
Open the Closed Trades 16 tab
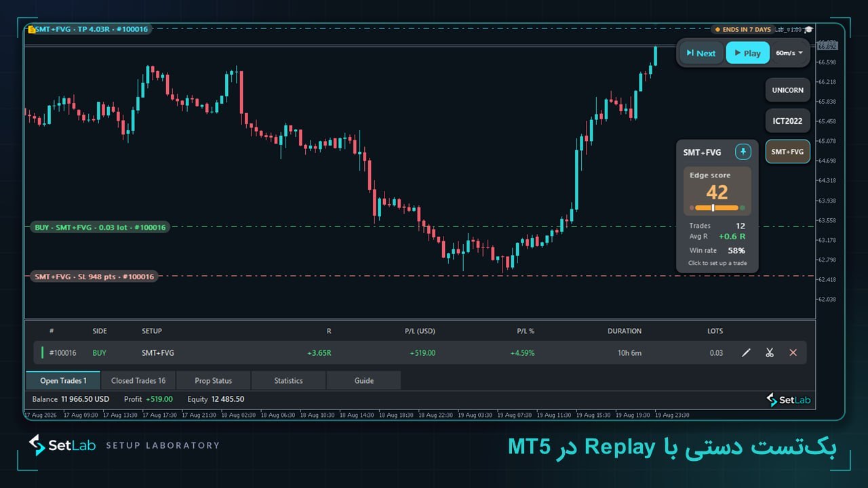pyautogui.click(x=138, y=380)
